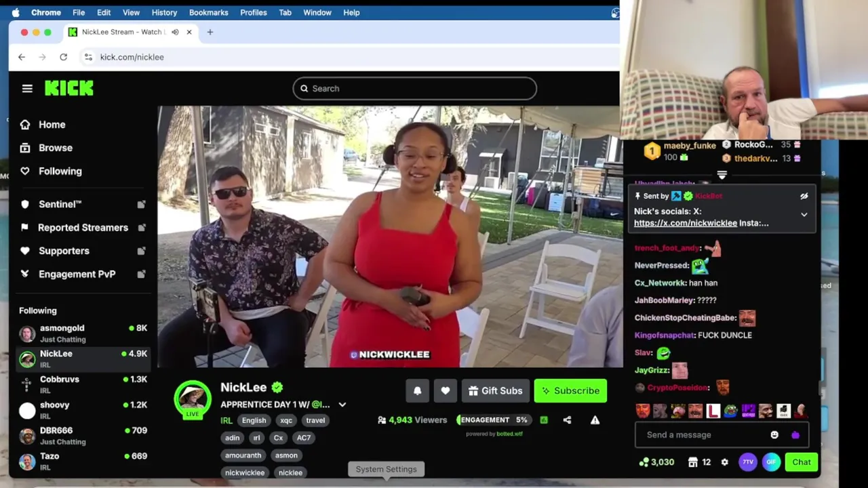Click the GIF chat button

pos(771,462)
